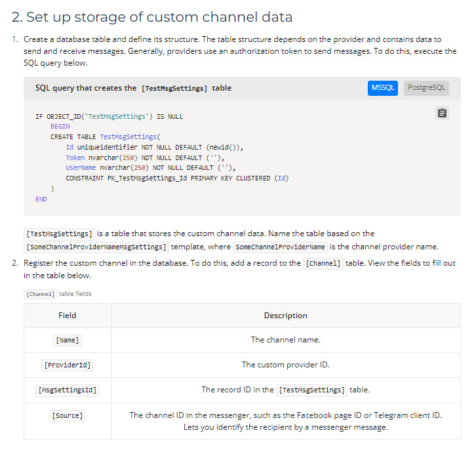
Task: Click the END keyword in the SQL code
Action: 41,199
